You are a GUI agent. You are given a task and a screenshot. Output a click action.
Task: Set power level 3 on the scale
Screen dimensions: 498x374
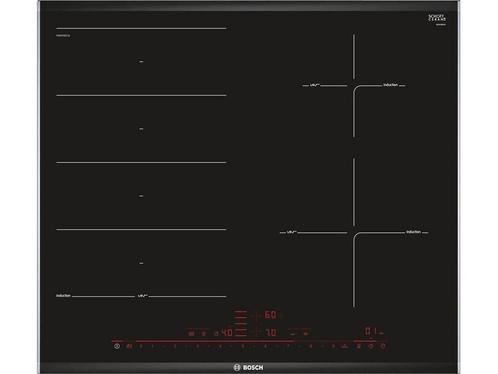[x=197, y=346]
